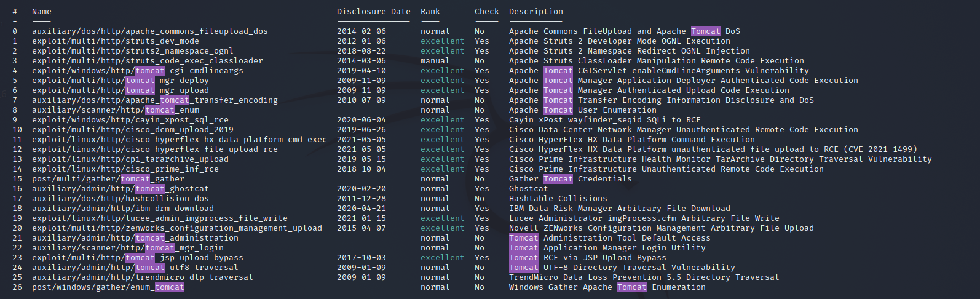Click the description 'Cayin xPost wayfinder_seqid SQLi to RCE'
This screenshot has width=980, height=299.
[x=605, y=120]
